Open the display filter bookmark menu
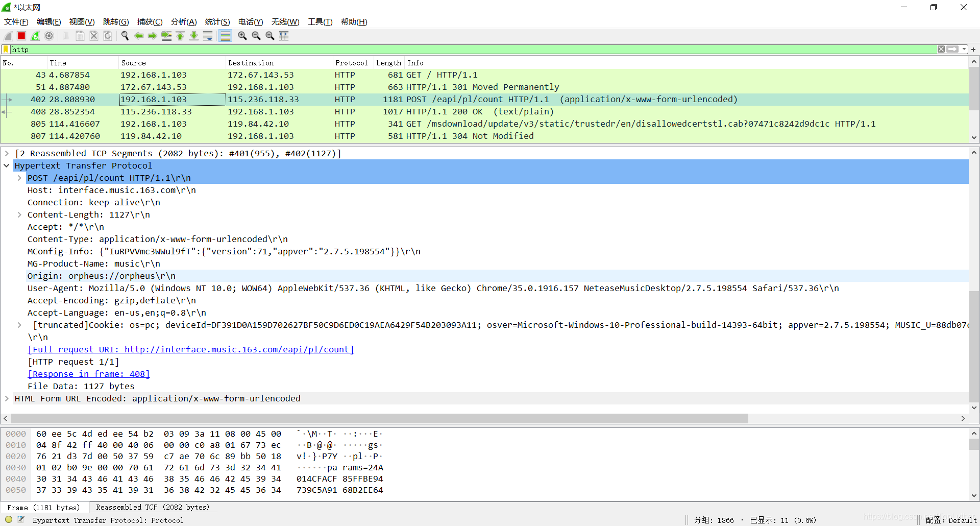The height and width of the screenshot is (526, 980). click(x=6, y=50)
